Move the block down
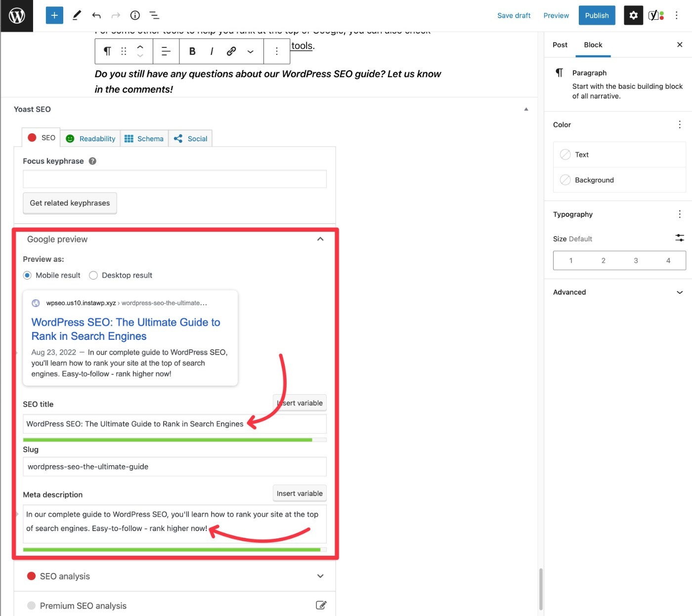Viewport: 692px width, 616px height. pos(140,55)
